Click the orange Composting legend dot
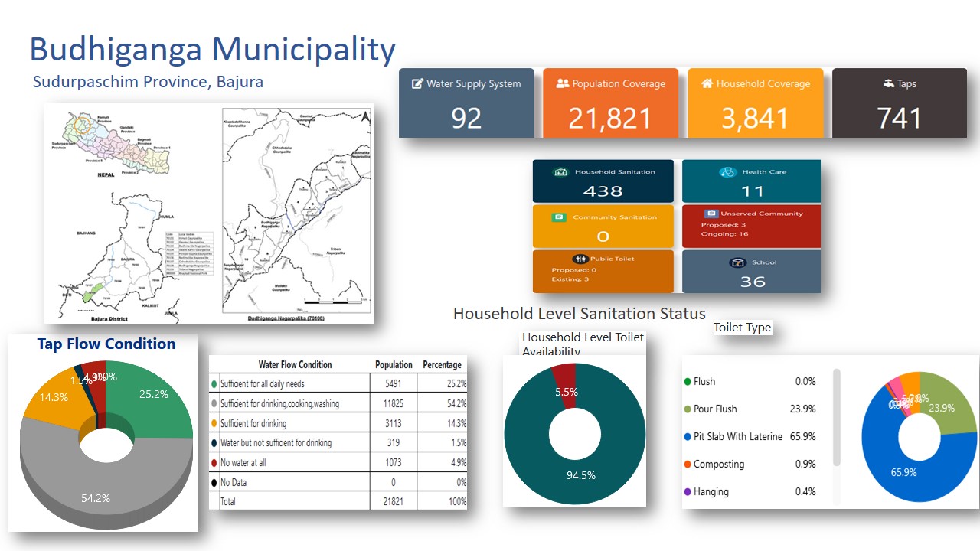This screenshot has height=551, width=980. click(688, 464)
